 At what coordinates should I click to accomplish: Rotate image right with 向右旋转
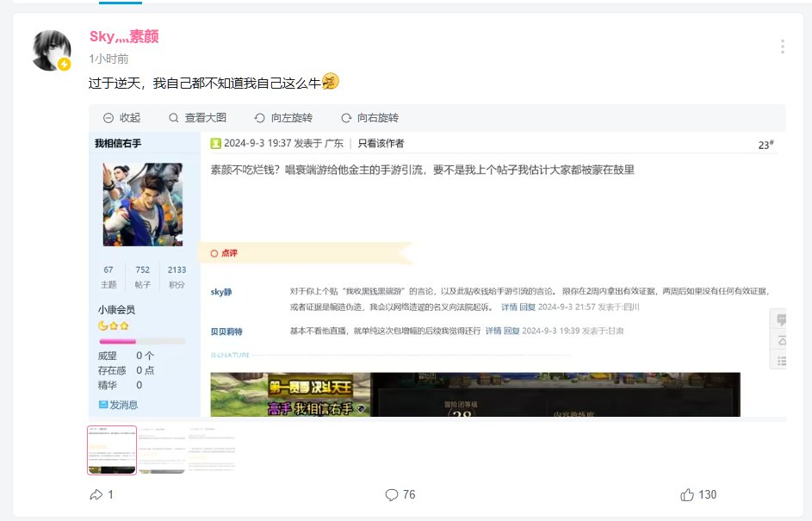click(x=369, y=118)
